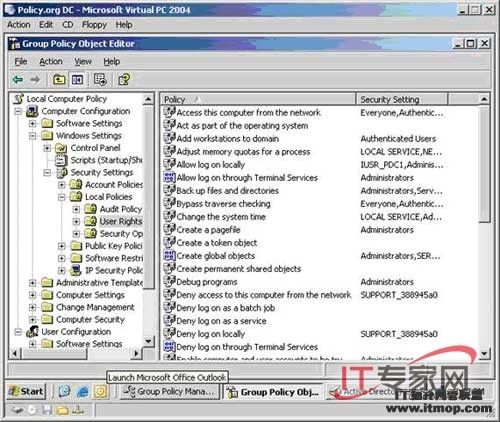Open the View menu
Viewport: 500px width, 422px height.
coord(83,61)
